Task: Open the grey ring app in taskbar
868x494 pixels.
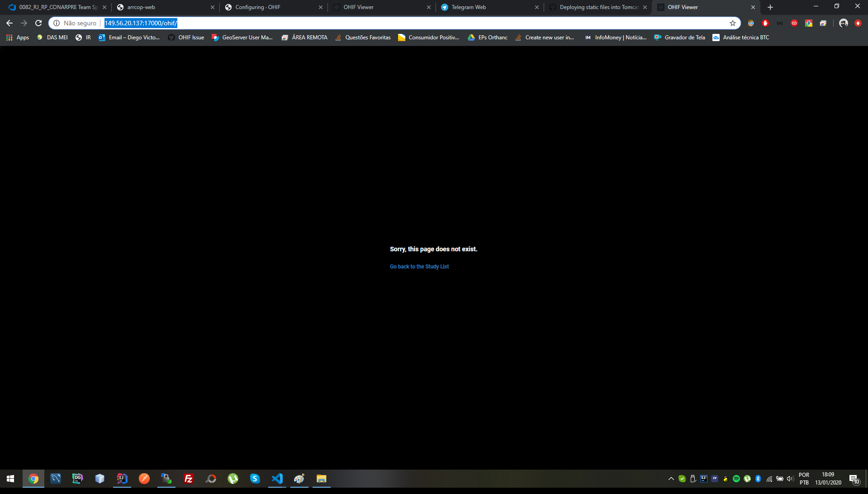Action: pos(211,479)
